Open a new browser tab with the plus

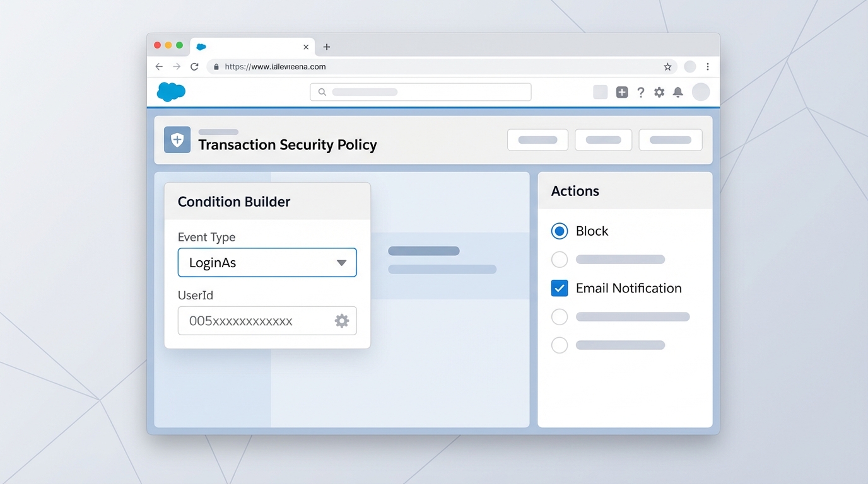(327, 47)
